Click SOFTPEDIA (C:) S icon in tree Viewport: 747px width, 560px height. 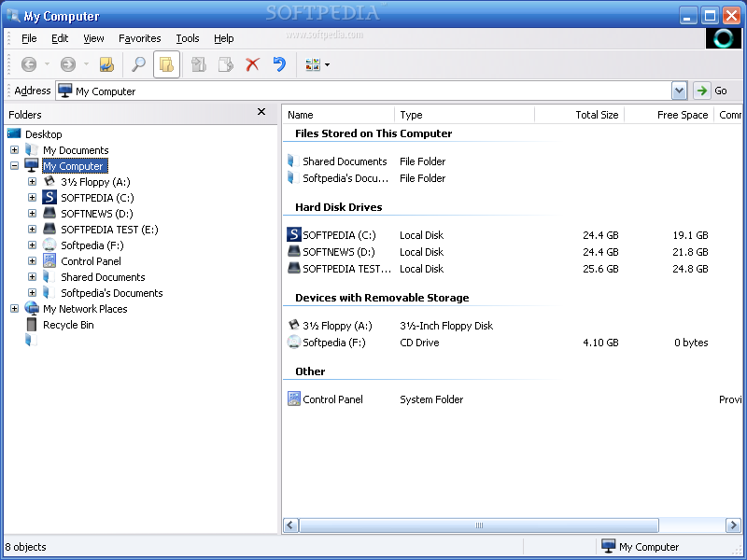pos(49,197)
